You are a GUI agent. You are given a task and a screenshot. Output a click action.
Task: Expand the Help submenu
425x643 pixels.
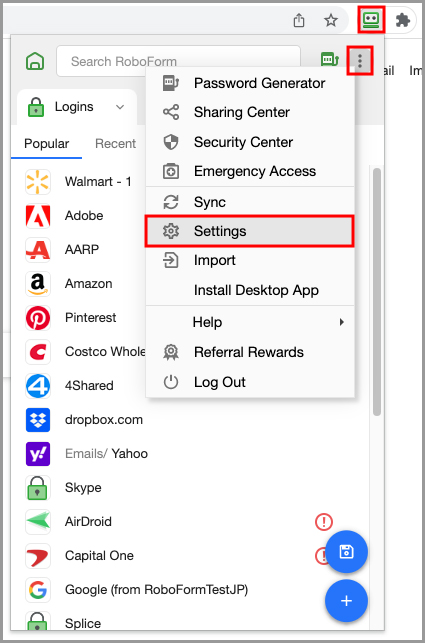[250, 322]
